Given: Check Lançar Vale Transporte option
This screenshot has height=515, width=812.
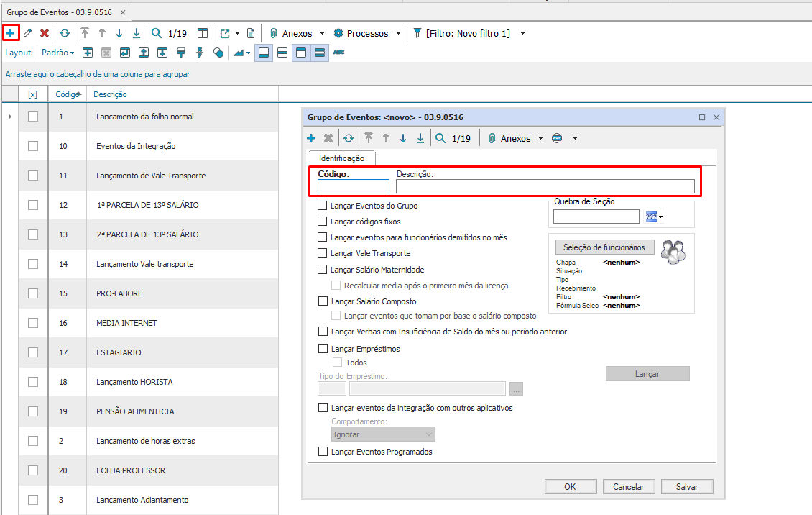Looking at the screenshot, I should [322, 253].
